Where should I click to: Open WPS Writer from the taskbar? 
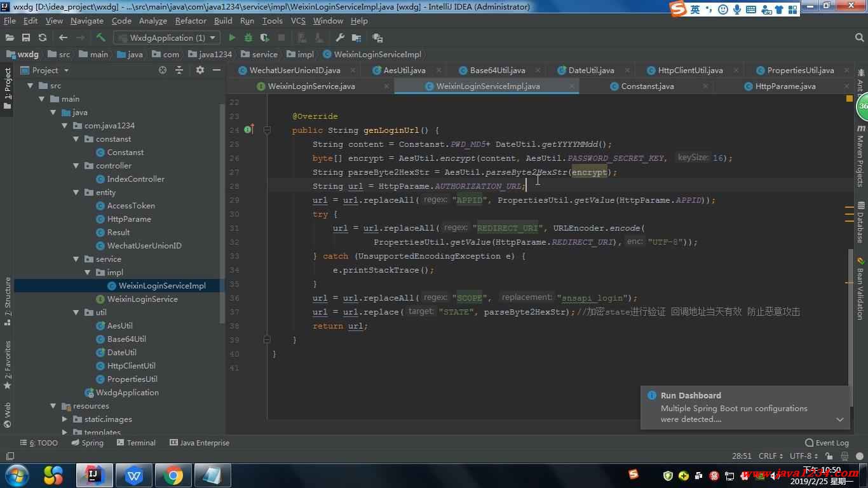coord(134,475)
